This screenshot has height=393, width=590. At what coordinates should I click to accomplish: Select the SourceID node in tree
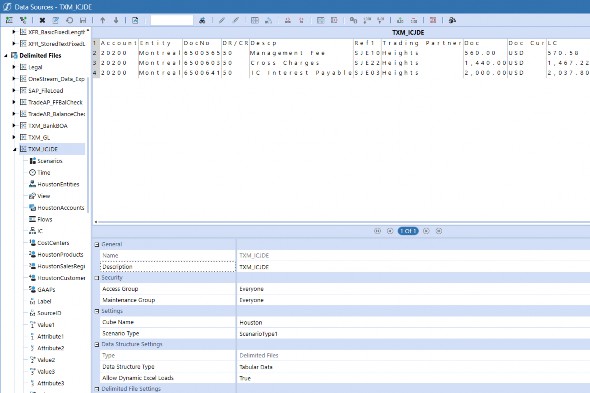coord(45,313)
